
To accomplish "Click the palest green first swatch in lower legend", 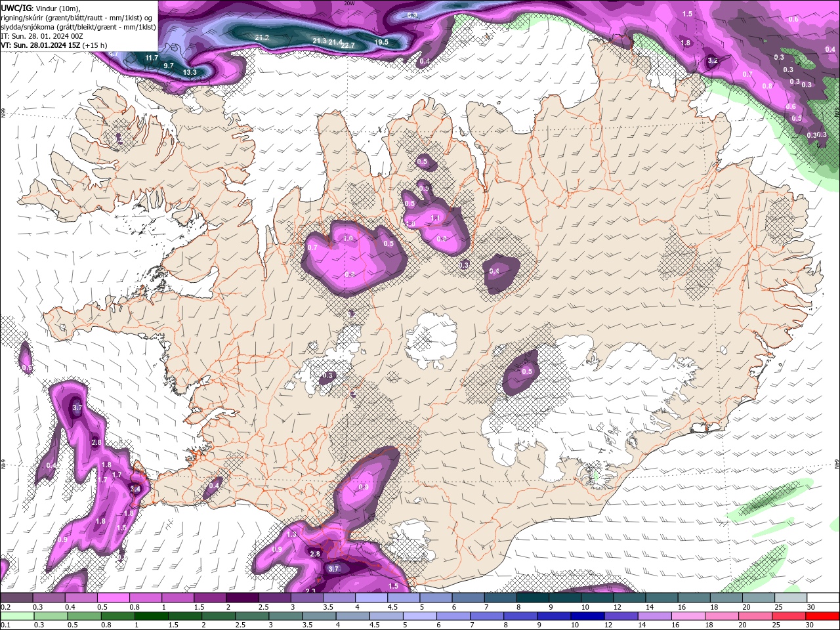I will pos(17,616).
